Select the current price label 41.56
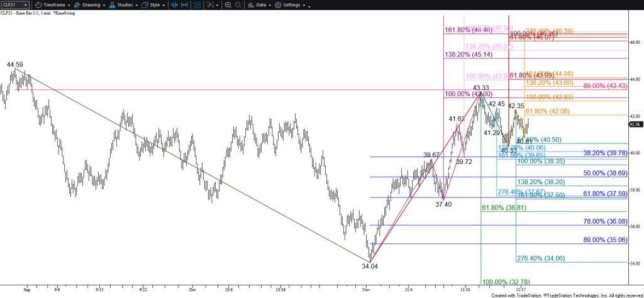Screen dimensions: 644x298 (x=634, y=124)
